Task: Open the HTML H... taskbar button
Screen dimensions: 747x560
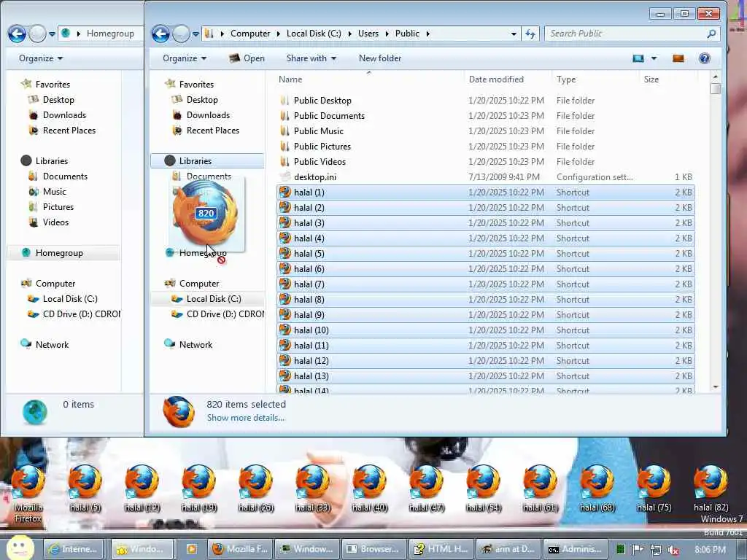Action: tap(441, 549)
